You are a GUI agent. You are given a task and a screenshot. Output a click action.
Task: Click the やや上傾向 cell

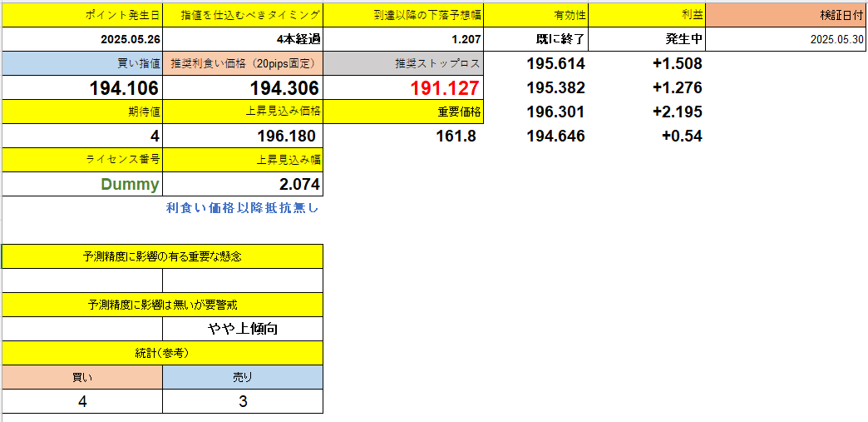[243, 329]
